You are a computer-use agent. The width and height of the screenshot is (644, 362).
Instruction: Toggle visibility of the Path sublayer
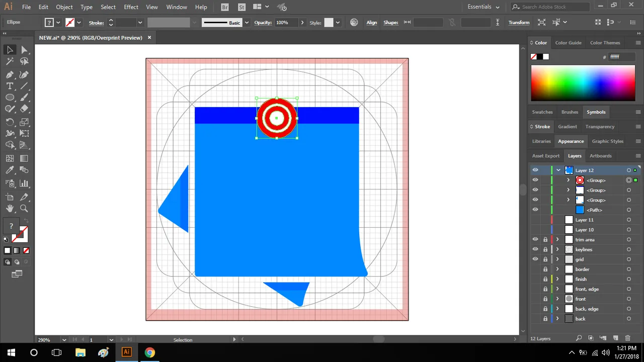[535, 210]
